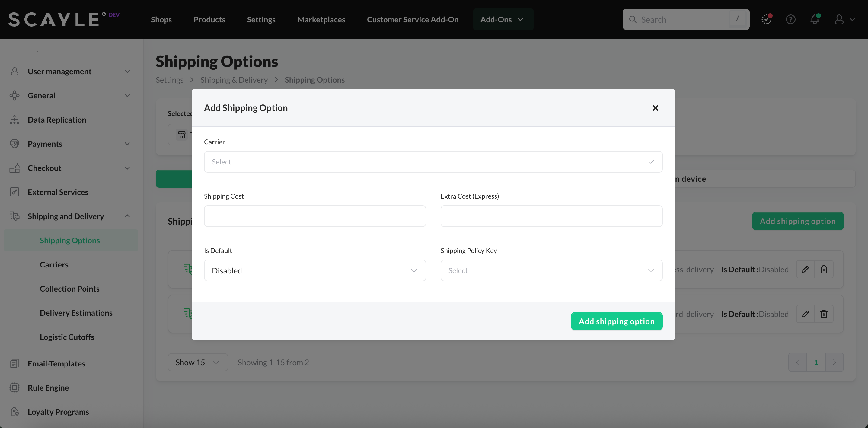Click the notifications bell icon
The image size is (868, 428).
[x=814, y=19]
